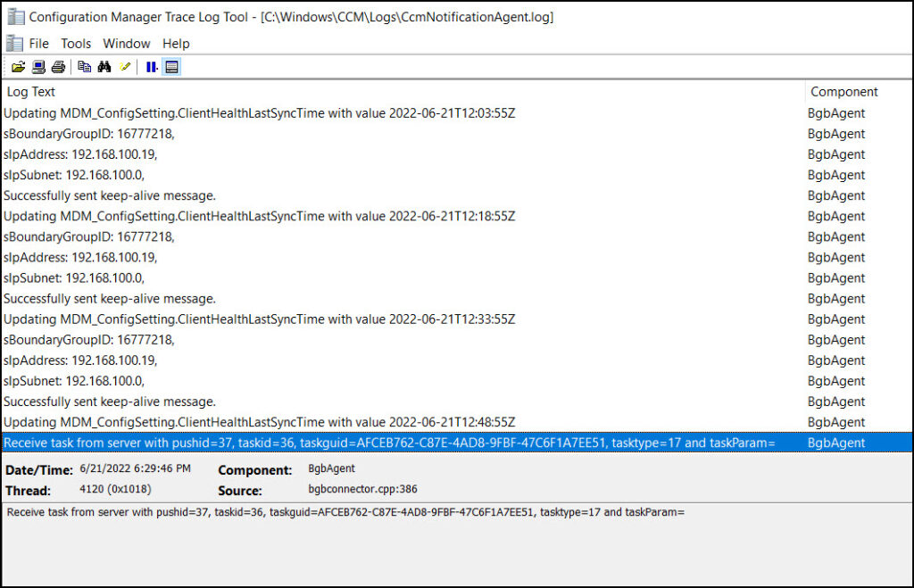
Task: Click the Copy to clipboard toolbar icon
Action: click(x=85, y=67)
